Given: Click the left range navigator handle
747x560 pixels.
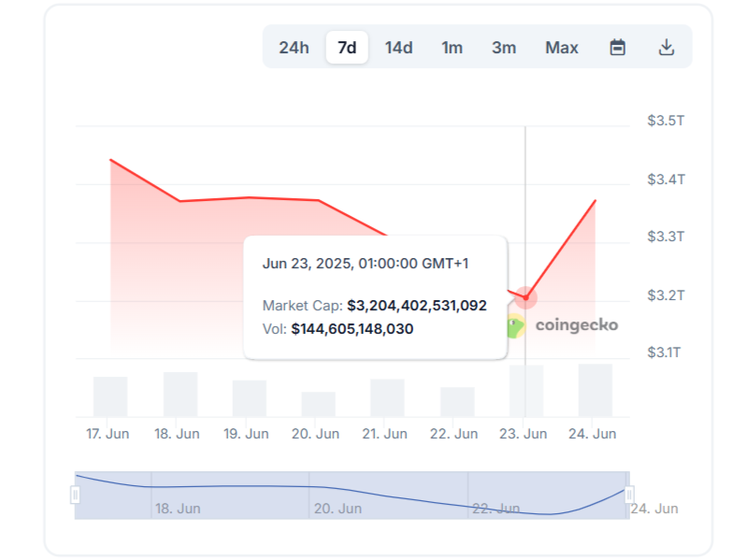Looking at the screenshot, I should (76, 495).
